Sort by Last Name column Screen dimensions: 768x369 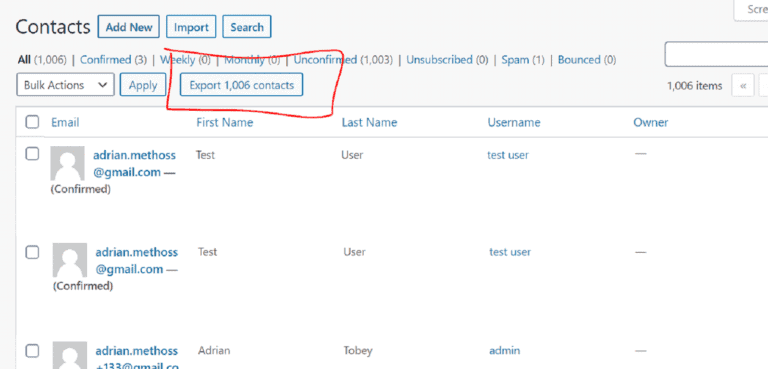pos(369,122)
